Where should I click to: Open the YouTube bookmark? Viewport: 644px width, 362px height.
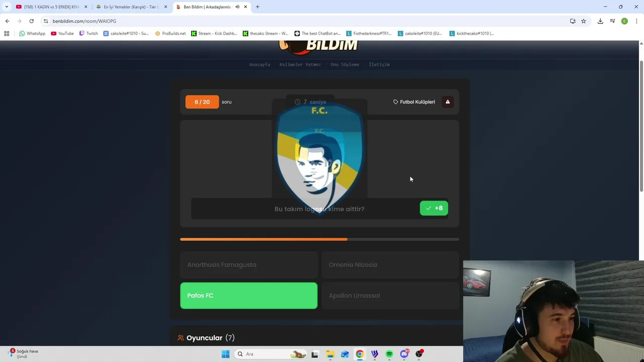(x=62, y=34)
